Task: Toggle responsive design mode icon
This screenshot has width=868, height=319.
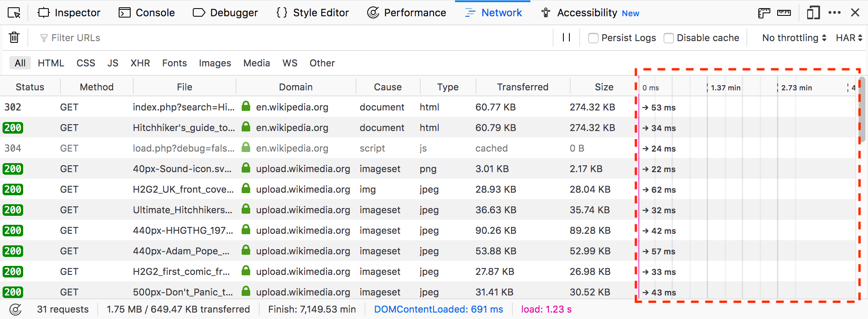Action: pos(813,13)
